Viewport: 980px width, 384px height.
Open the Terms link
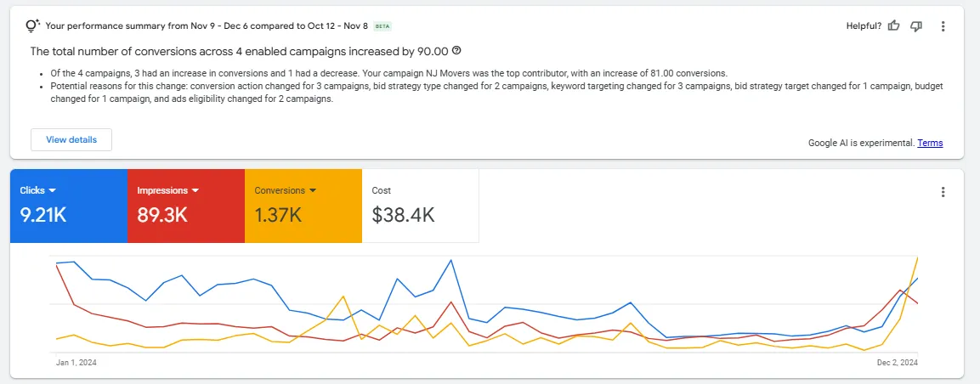point(930,143)
